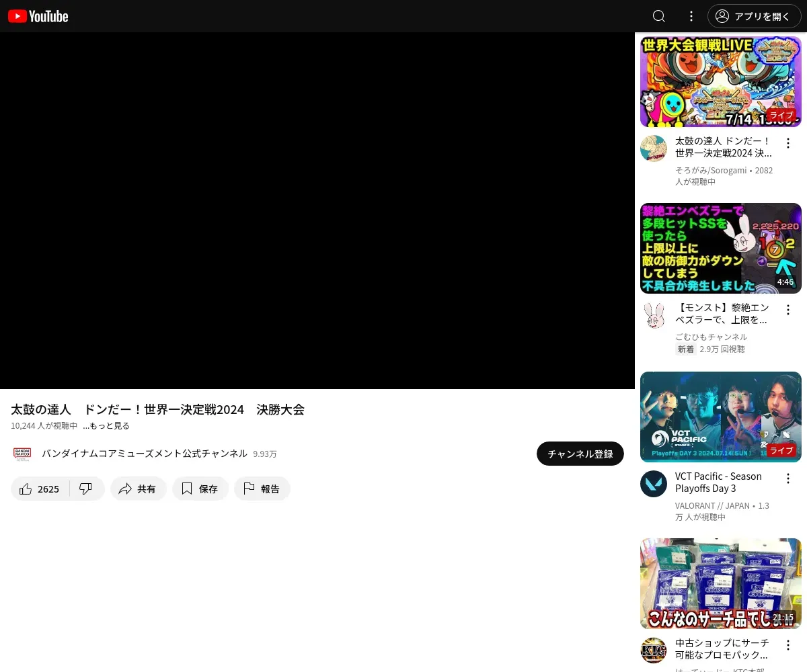Open options menu for VCT Pacific video
Image resolution: width=807 pixels, height=672 pixels.
tap(788, 478)
